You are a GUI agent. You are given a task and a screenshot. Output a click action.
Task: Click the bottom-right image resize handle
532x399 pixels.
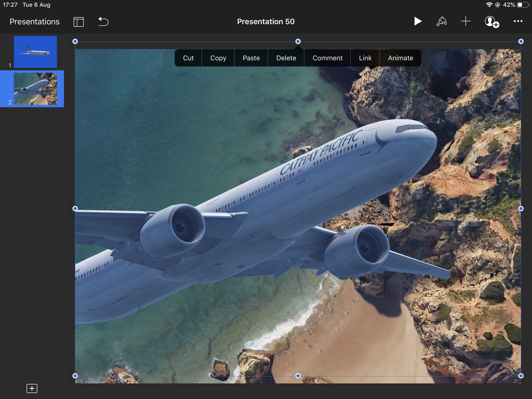tap(521, 376)
